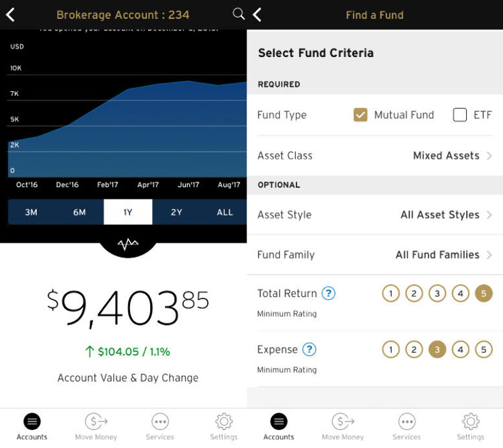Set Total Return minimum rating to 4
Screen dimensions: 503x448
[460, 294]
